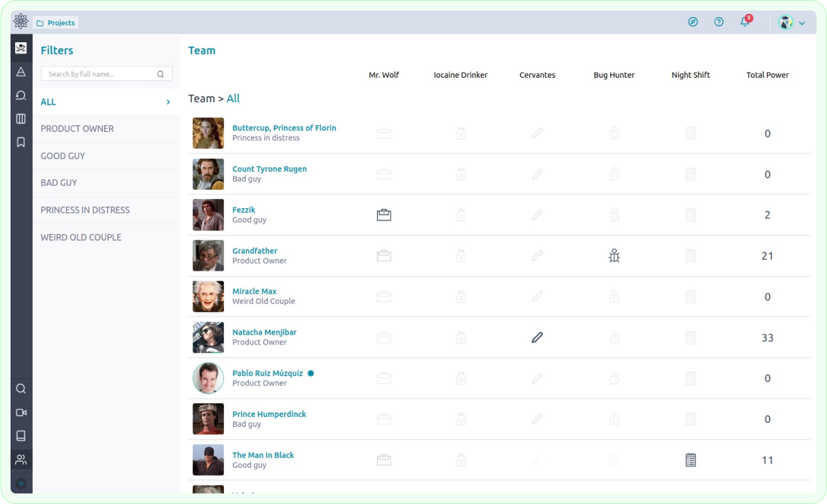Screen dimensions: 827x504
Task: Open the Kanban columns icon in sidebar
Action: [x=21, y=119]
